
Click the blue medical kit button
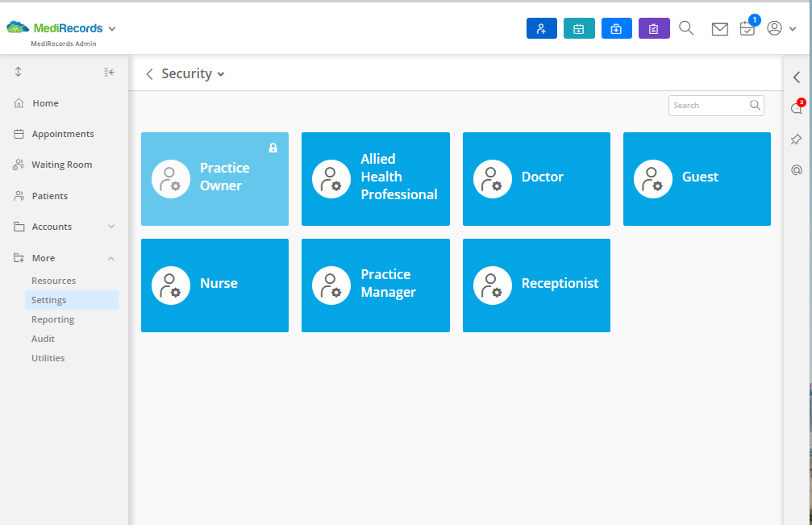616,28
